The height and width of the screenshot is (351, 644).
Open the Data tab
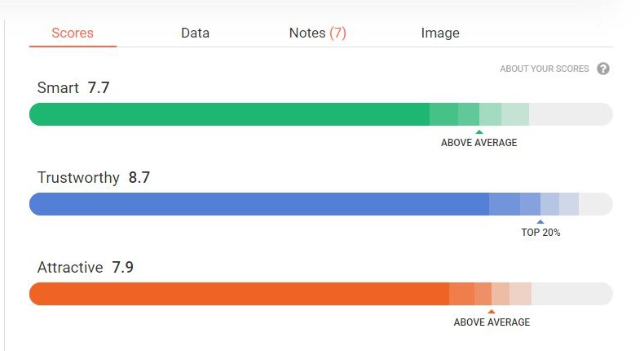[195, 33]
